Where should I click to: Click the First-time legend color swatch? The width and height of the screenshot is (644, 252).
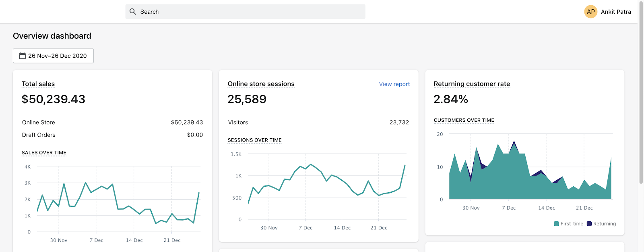click(x=556, y=224)
